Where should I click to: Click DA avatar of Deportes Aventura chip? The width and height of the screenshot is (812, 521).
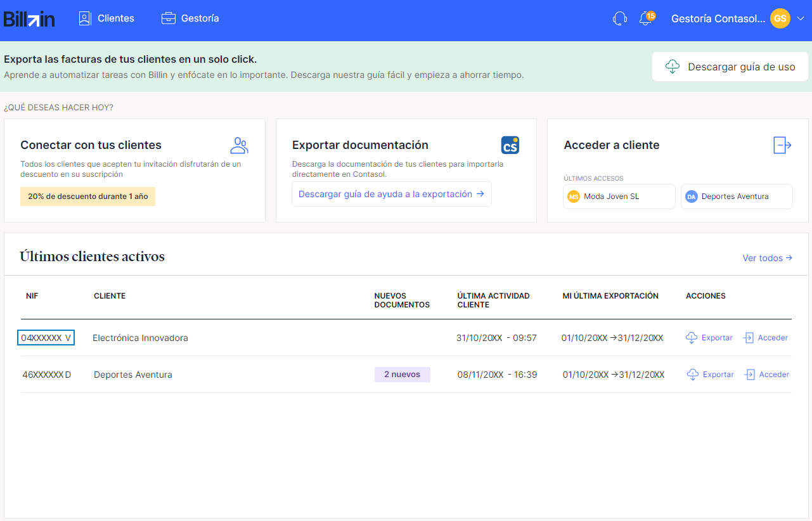tap(692, 196)
